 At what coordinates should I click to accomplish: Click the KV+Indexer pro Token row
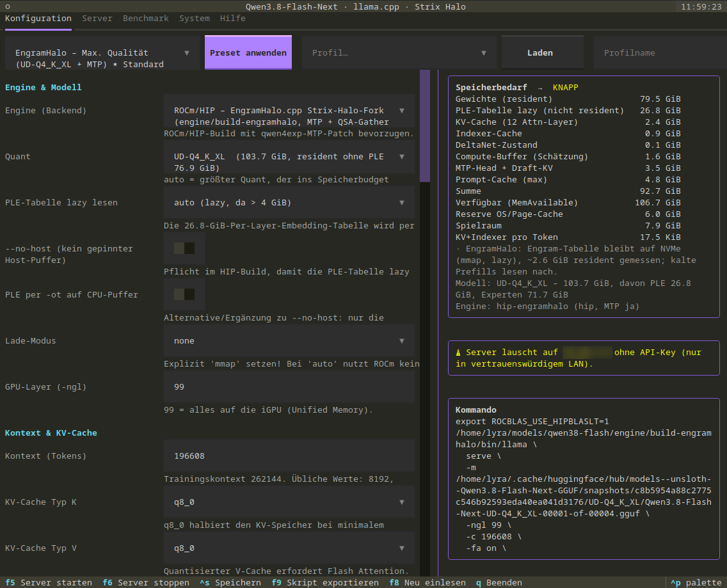coord(568,237)
